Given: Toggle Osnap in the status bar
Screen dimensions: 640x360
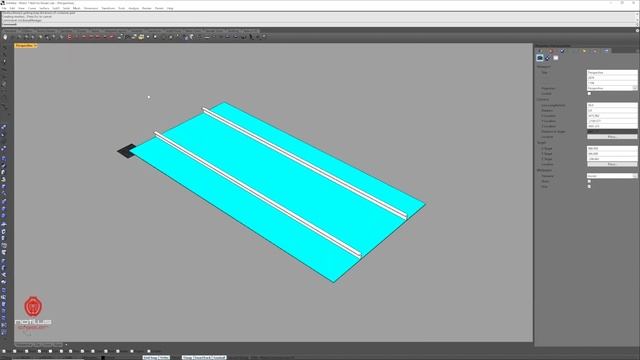Looking at the screenshot, I should [x=187, y=358].
